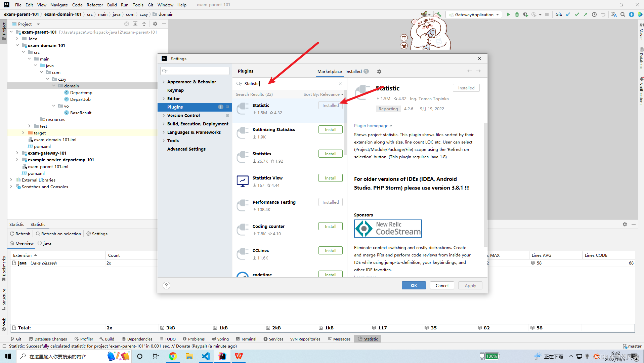Expand Appearance & Behavior settings group
The height and width of the screenshot is (363, 644).
164,82
